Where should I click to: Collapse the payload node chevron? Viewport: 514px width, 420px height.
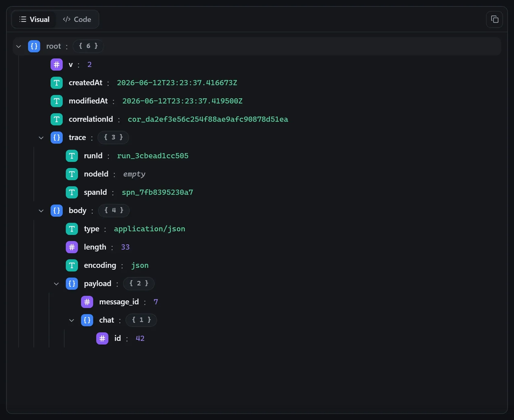(x=56, y=284)
